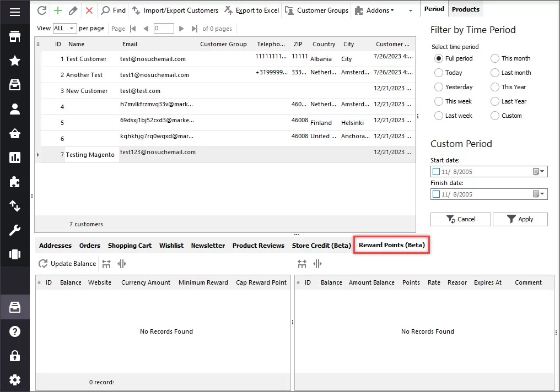
Task: Enable the Start date checkbox
Action: (436, 172)
